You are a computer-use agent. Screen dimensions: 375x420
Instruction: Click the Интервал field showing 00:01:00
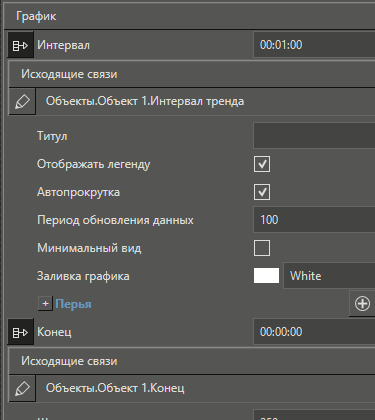tap(314, 45)
